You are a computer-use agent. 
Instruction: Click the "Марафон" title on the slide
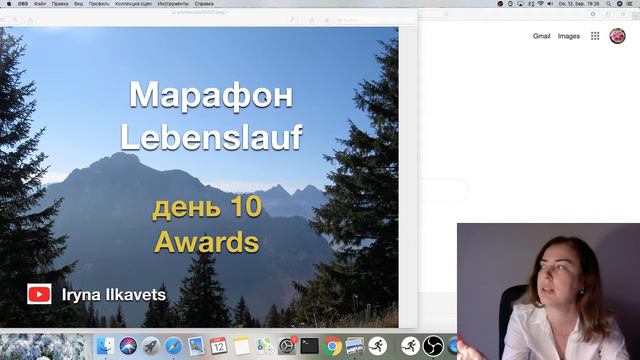coord(211,95)
